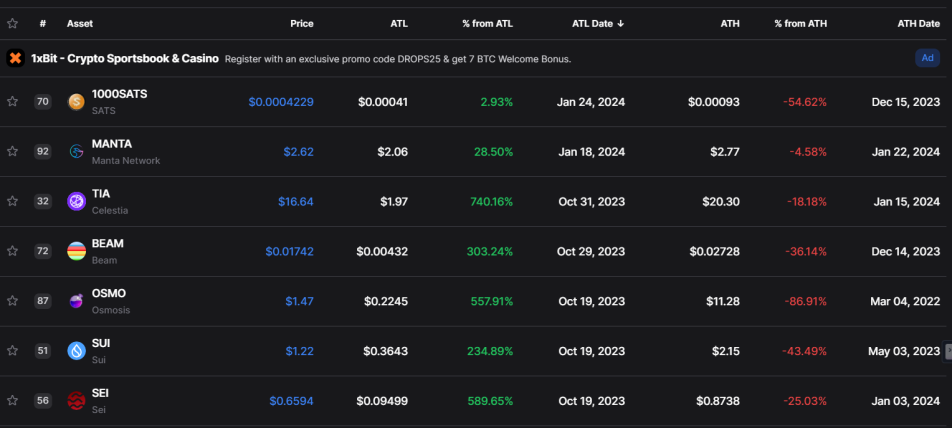Click the BEAM striped logo icon
The height and width of the screenshot is (428, 952).
tap(76, 251)
